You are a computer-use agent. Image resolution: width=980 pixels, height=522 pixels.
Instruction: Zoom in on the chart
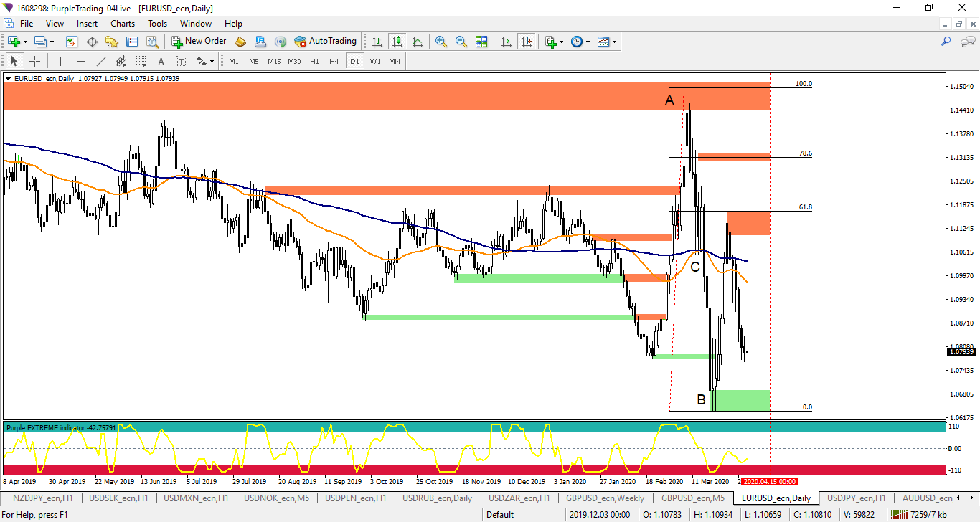(441, 42)
